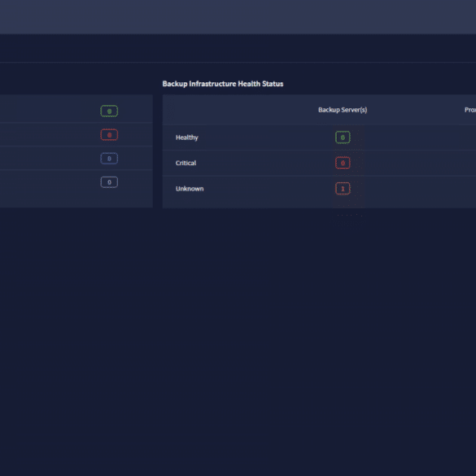Screen dimensions: 476x476
Task: Select the "Critical" row label
Action: [x=186, y=163]
